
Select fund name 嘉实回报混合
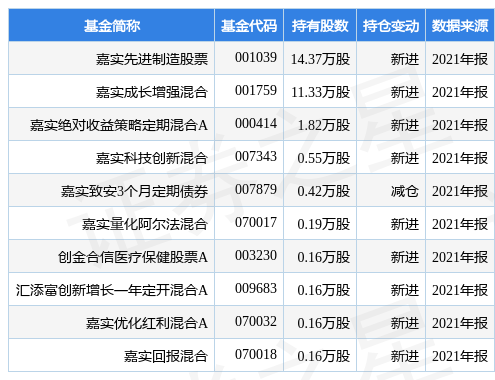(166, 356)
